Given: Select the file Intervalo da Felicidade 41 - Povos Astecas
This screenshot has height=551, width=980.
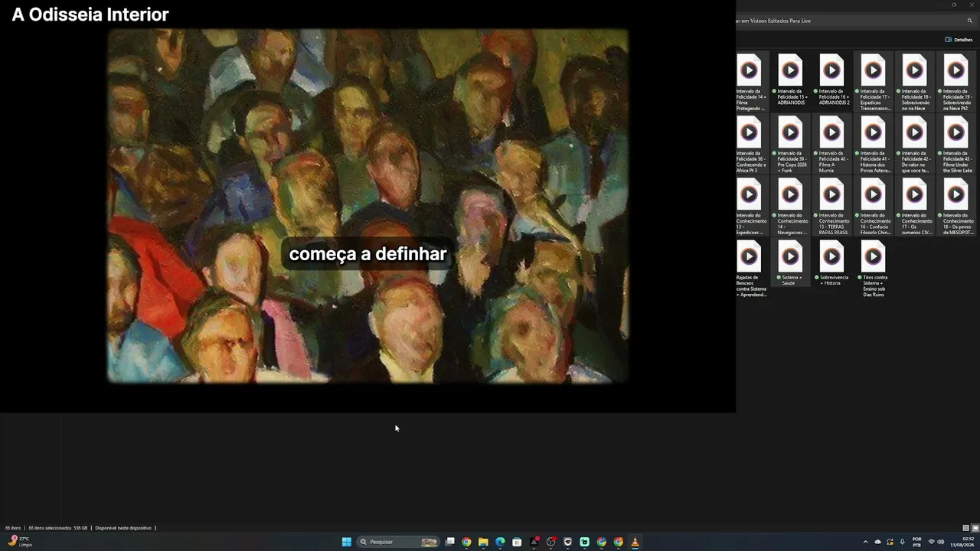Looking at the screenshot, I should pyautogui.click(x=874, y=145).
